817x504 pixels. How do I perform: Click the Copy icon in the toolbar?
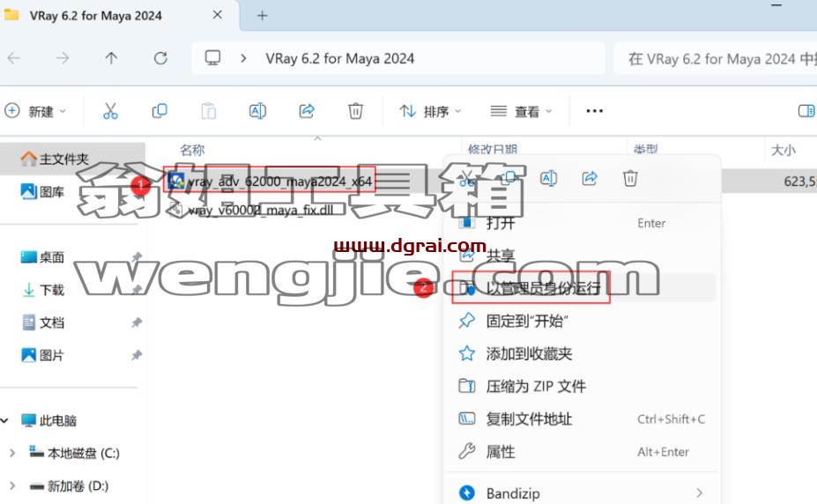160,111
